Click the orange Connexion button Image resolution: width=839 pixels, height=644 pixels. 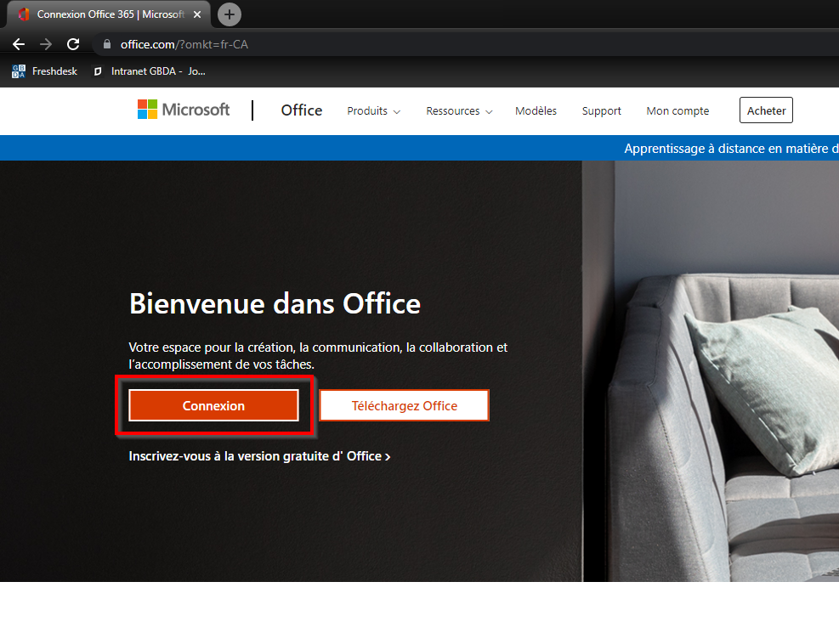click(x=213, y=405)
